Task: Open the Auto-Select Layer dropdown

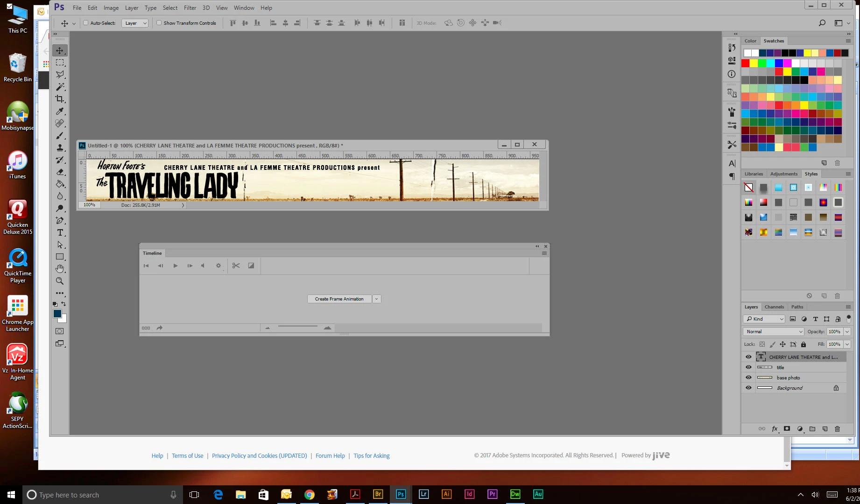Action: (135, 23)
